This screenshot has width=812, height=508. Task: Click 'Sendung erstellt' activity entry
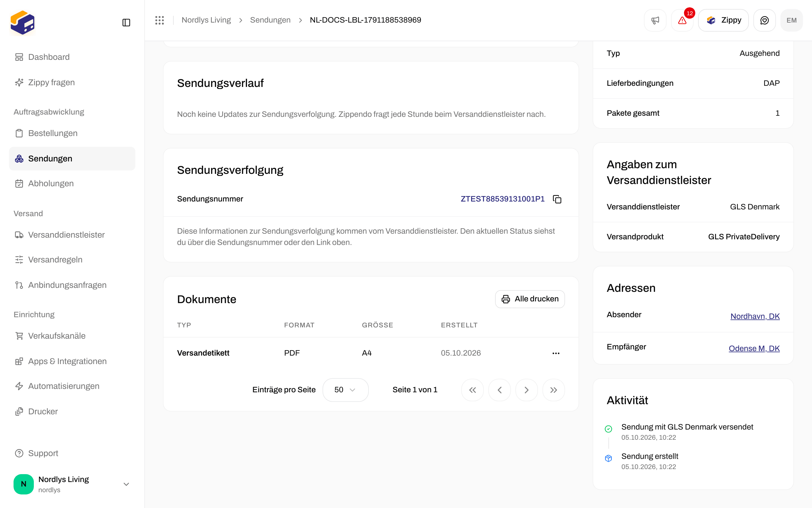(650, 456)
